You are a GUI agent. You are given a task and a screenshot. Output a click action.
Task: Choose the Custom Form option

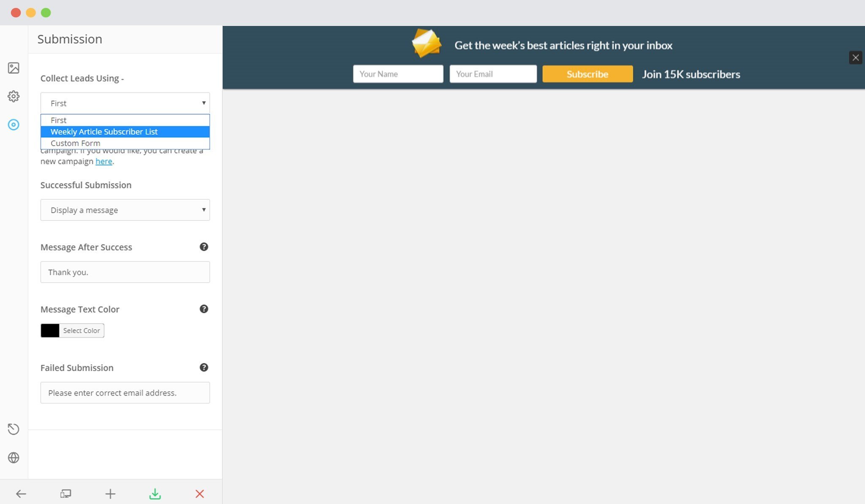pyautogui.click(x=125, y=143)
